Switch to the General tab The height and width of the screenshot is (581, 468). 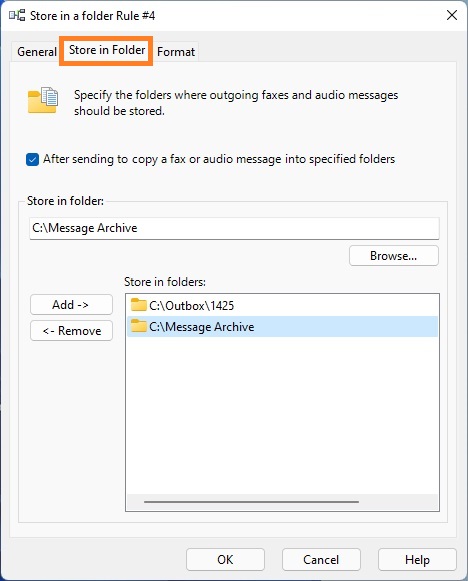coord(36,52)
